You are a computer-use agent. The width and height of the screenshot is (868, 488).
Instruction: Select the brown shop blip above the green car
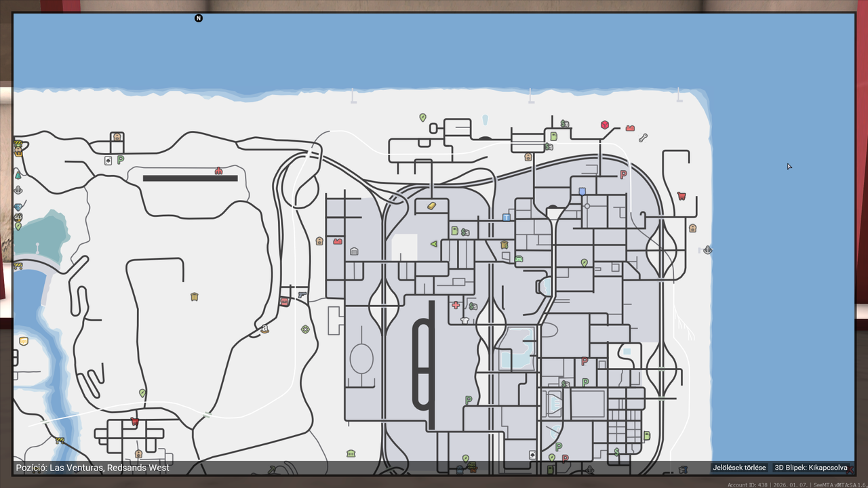coord(504,245)
